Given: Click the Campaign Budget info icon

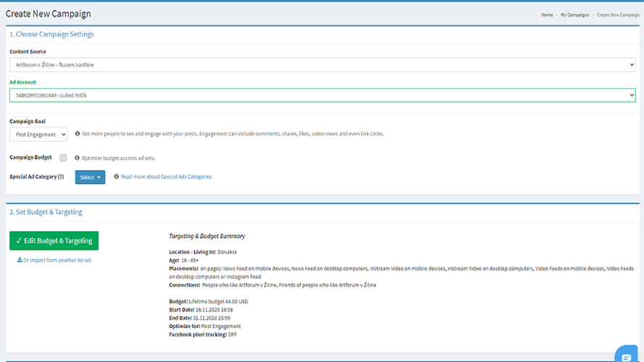Looking at the screenshot, I should coord(77,158).
